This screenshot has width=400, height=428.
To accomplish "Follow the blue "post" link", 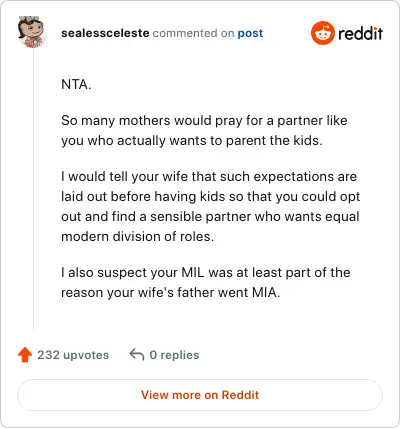I will [x=250, y=33].
